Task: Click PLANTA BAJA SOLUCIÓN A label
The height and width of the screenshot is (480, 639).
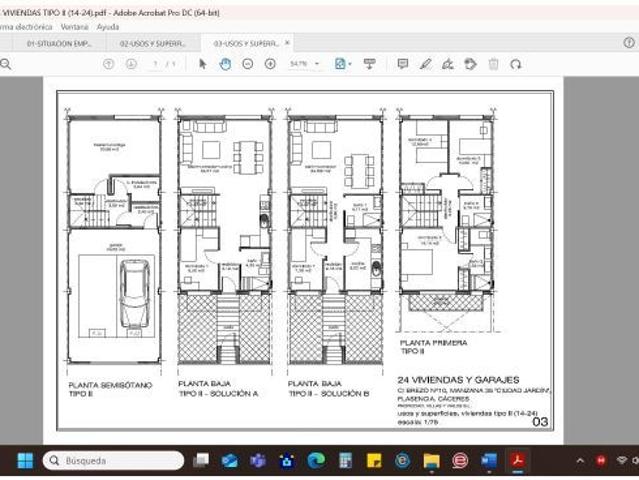Action: 218,389
